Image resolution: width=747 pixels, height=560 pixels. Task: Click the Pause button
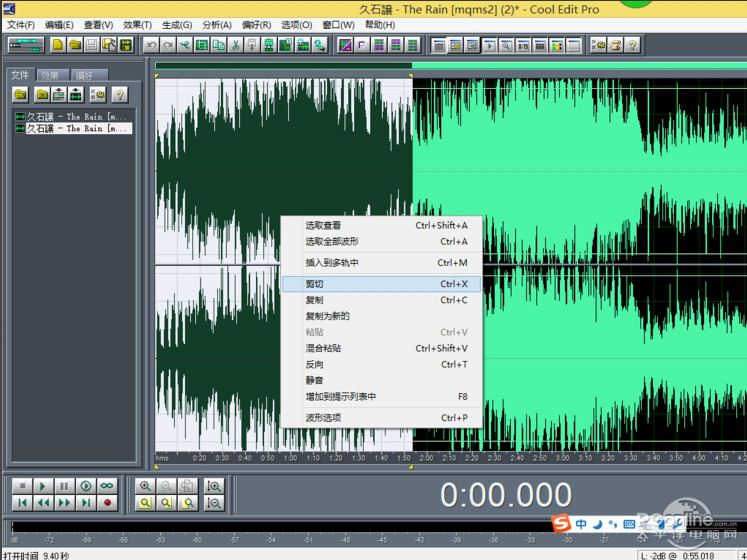pyautogui.click(x=64, y=486)
